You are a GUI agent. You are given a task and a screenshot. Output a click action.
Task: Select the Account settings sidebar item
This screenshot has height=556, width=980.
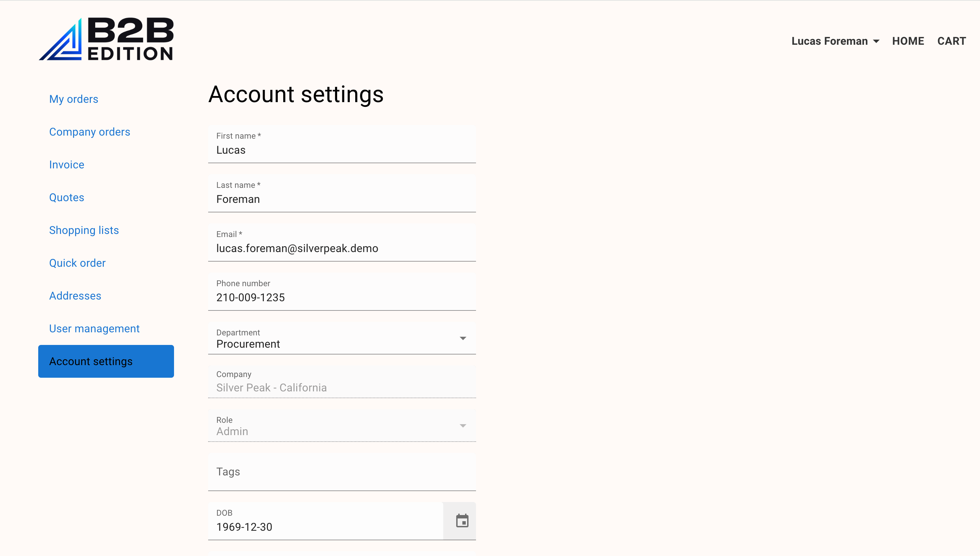106,361
